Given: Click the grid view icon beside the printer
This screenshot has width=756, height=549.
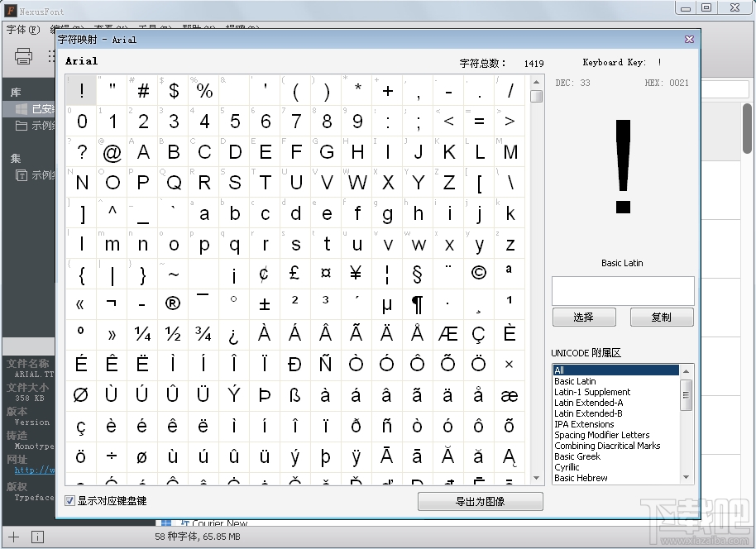Looking at the screenshot, I should pos(50,56).
